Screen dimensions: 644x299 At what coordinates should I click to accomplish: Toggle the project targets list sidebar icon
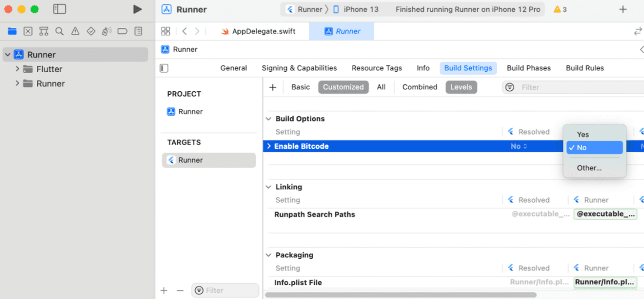click(x=164, y=68)
